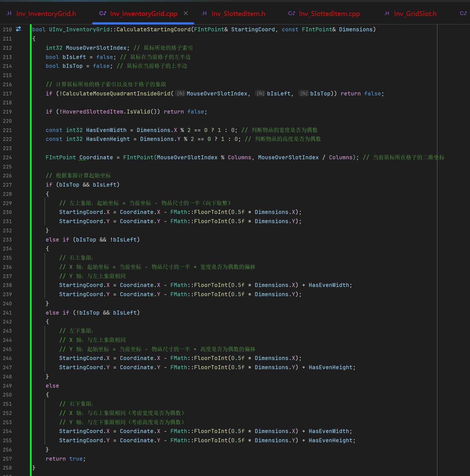Click HasEvenWidth at end of line 238

pos(329,285)
